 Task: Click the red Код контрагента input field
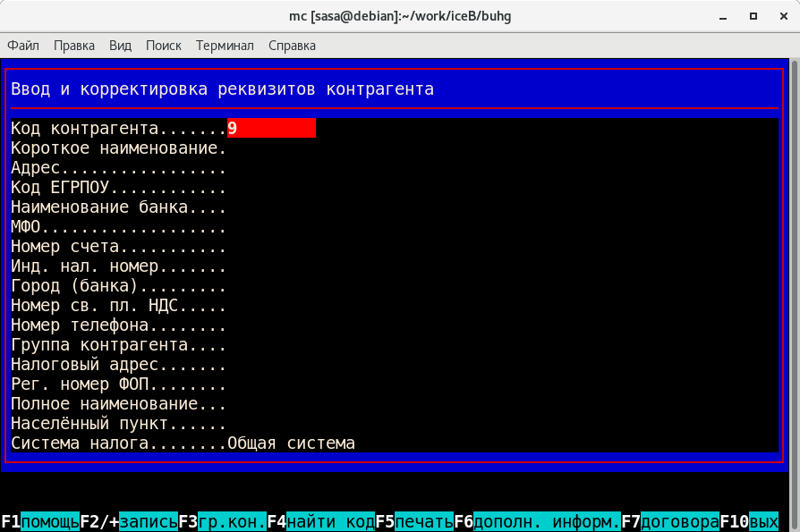click(271, 129)
